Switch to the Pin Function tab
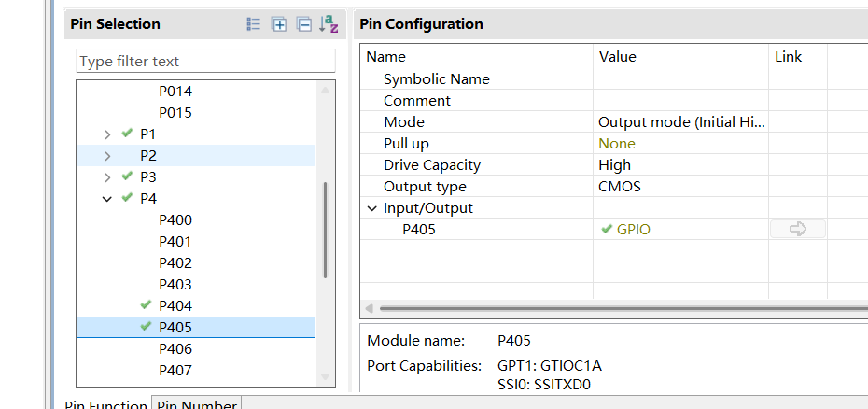 (105, 404)
